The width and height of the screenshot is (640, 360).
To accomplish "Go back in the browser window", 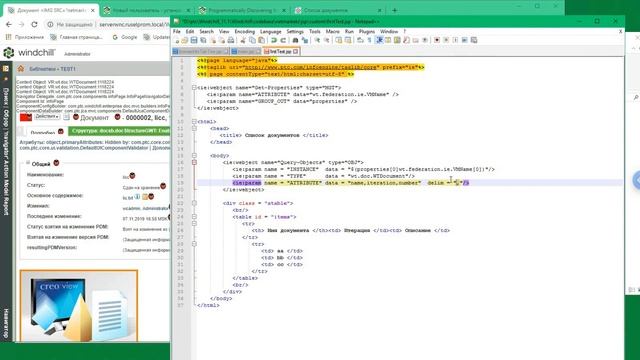I will [x=9, y=24].
